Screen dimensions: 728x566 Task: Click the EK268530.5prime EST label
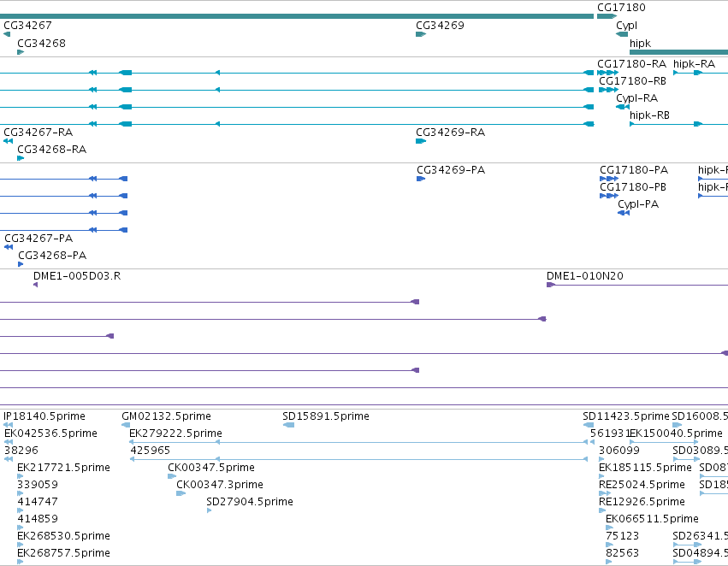click(63, 536)
